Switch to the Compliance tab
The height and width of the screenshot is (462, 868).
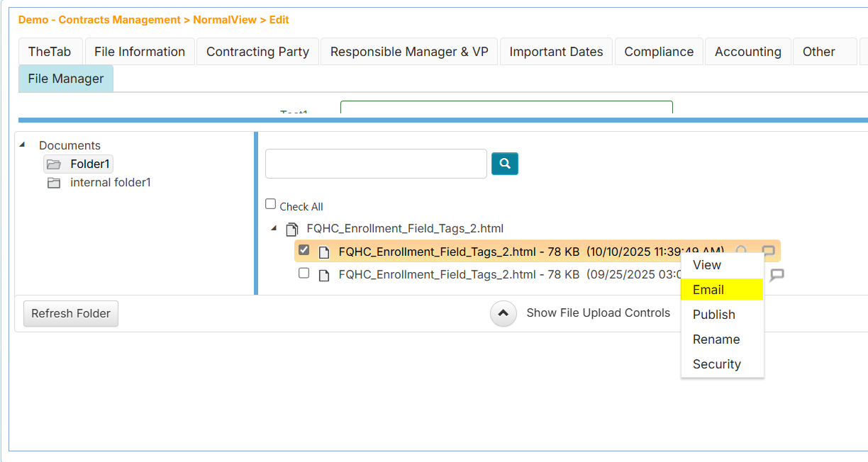tap(659, 52)
